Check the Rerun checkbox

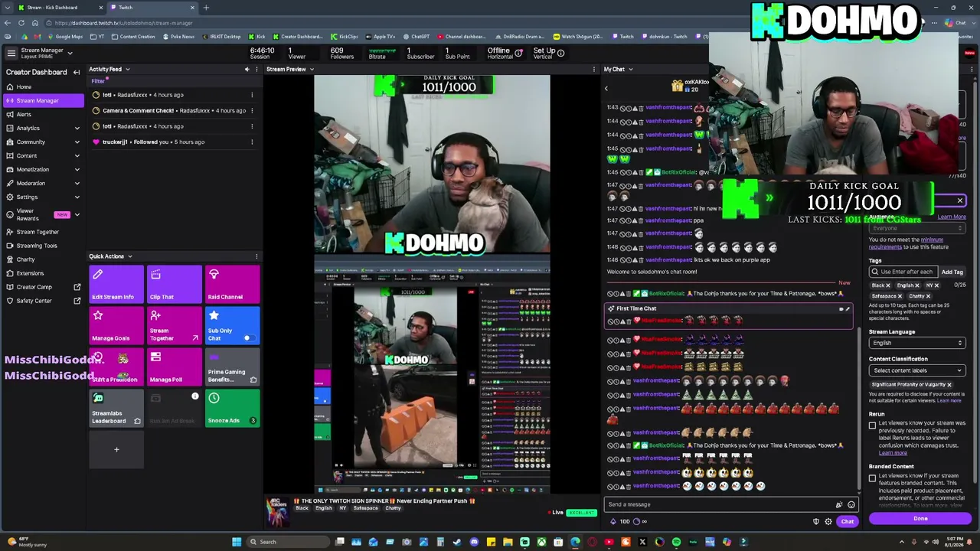(872, 425)
